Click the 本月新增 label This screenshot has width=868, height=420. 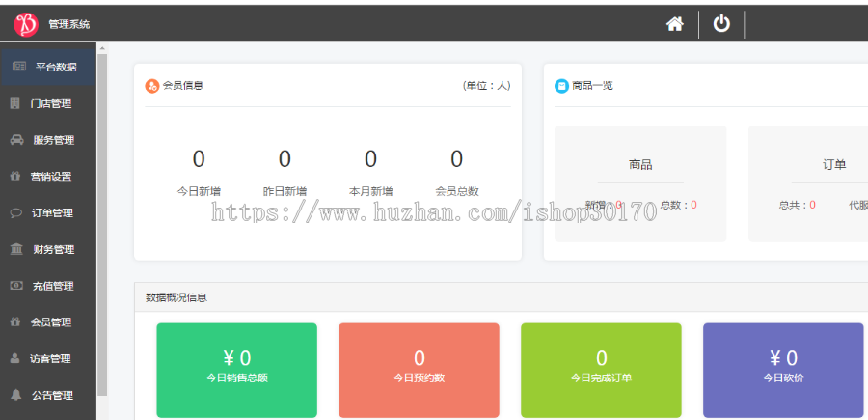point(370,192)
